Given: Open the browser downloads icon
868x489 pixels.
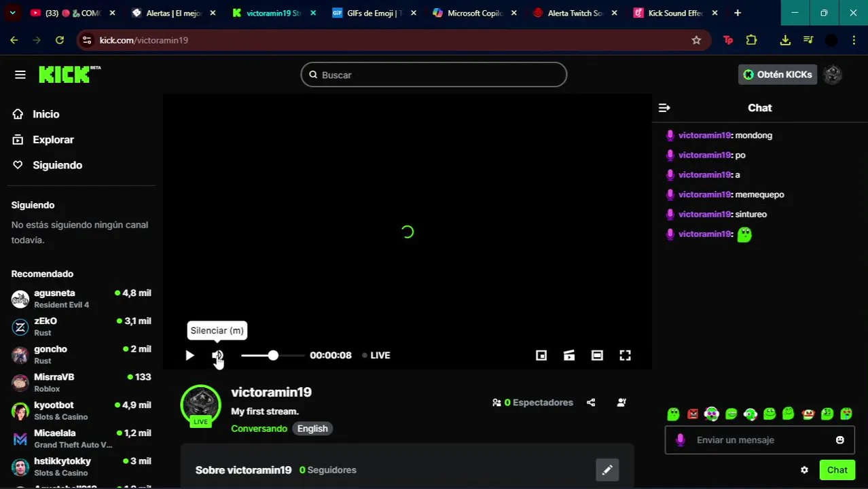Looking at the screenshot, I should tap(785, 40).
